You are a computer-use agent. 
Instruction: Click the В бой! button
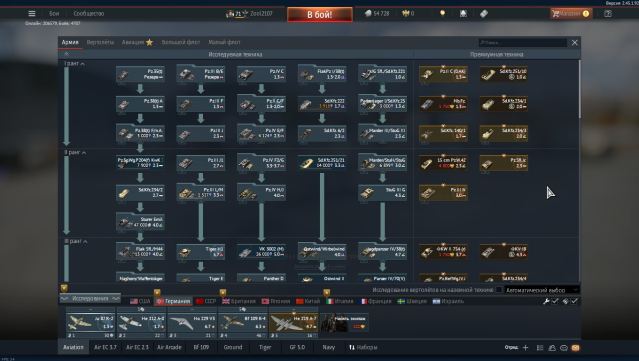coord(320,14)
